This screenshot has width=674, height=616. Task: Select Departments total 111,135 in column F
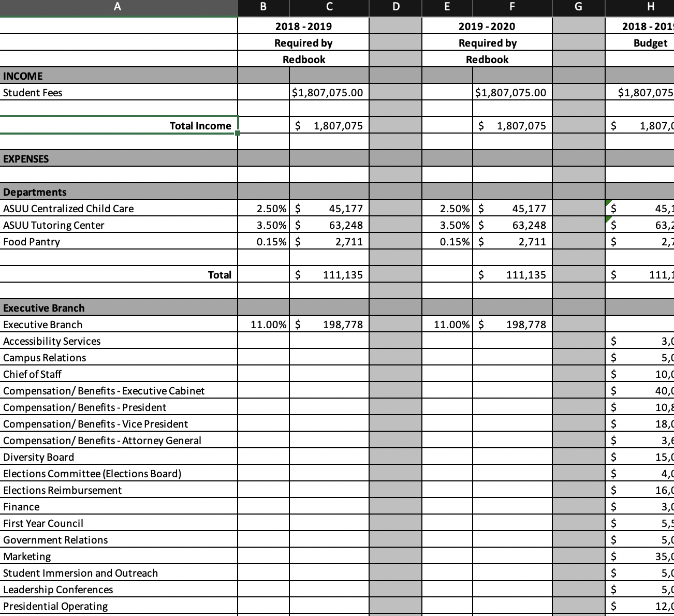coord(512,274)
